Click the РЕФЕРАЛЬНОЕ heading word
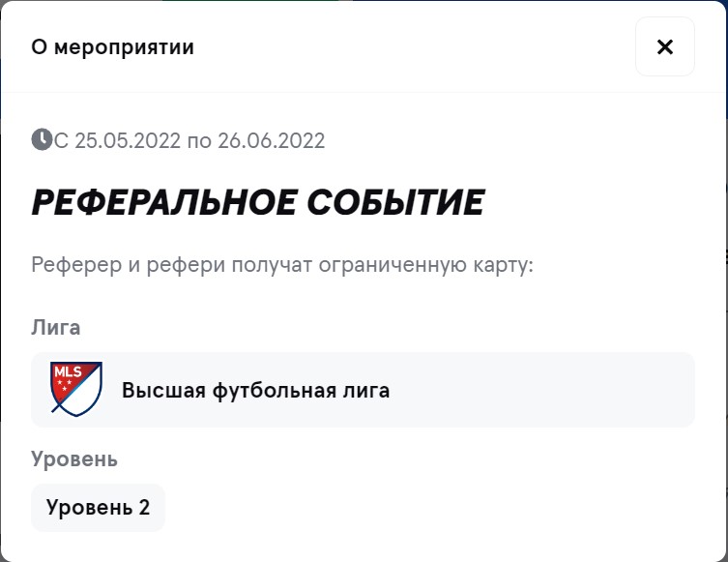The height and width of the screenshot is (562, 728). [163, 202]
